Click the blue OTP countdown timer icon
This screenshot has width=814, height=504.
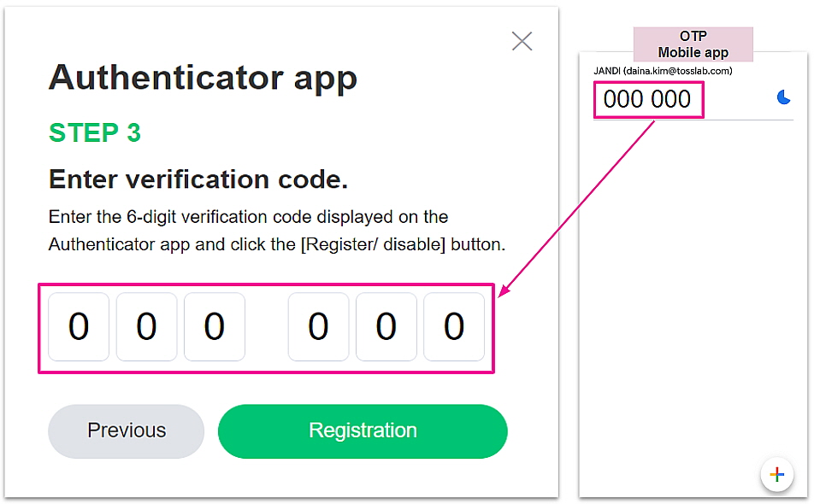[783, 97]
